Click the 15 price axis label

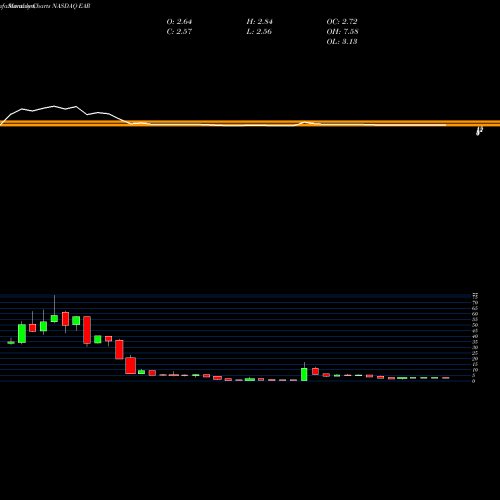pos(475,364)
